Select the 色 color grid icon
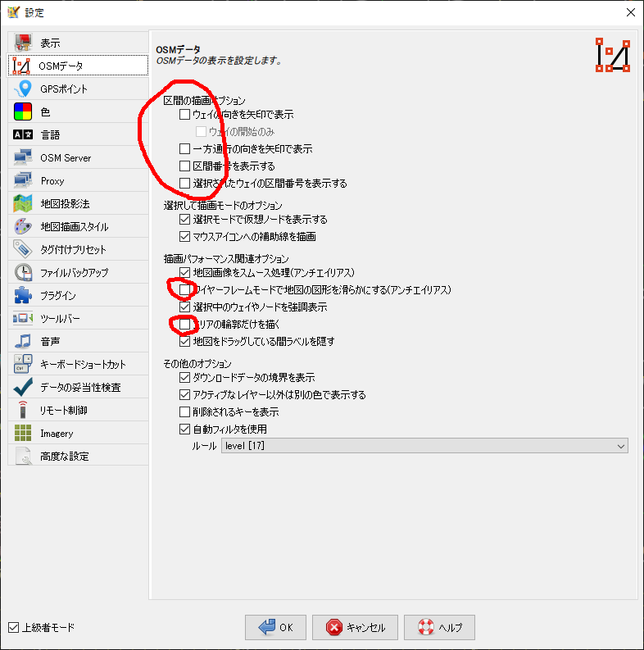 coord(23,112)
